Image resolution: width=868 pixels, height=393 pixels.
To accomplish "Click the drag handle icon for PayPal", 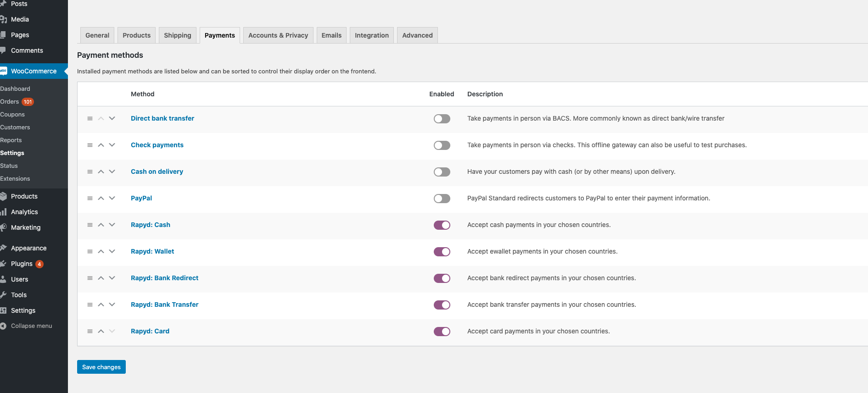I will (90, 199).
